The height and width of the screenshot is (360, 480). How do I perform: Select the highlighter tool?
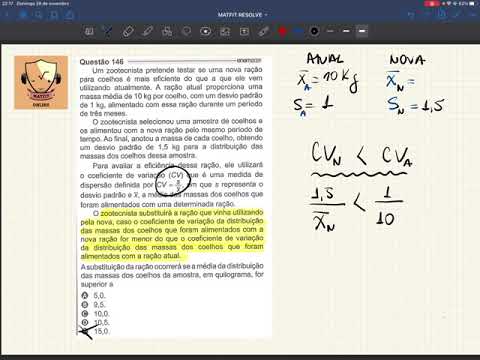(x=147, y=31)
